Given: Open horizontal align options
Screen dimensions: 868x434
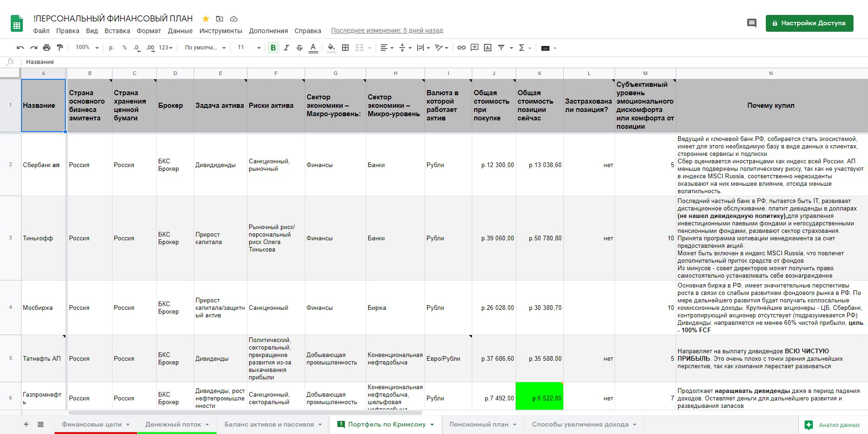Looking at the screenshot, I should [387, 48].
